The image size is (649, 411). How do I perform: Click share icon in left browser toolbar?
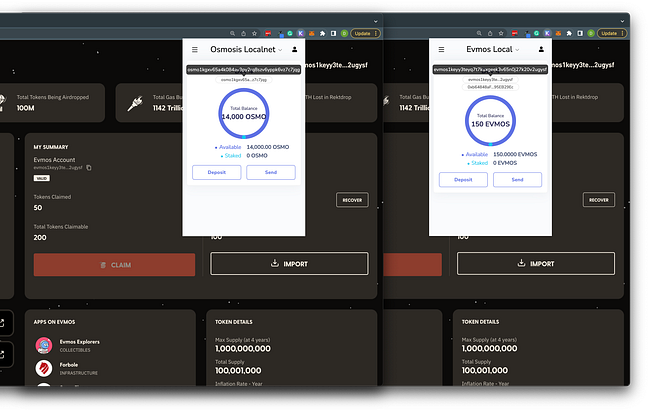click(x=243, y=34)
